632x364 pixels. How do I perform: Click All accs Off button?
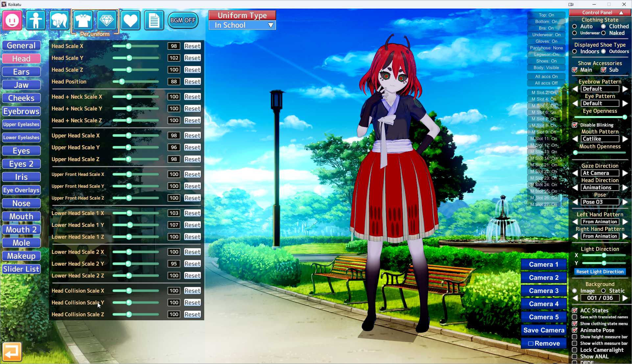tap(546, 83)
